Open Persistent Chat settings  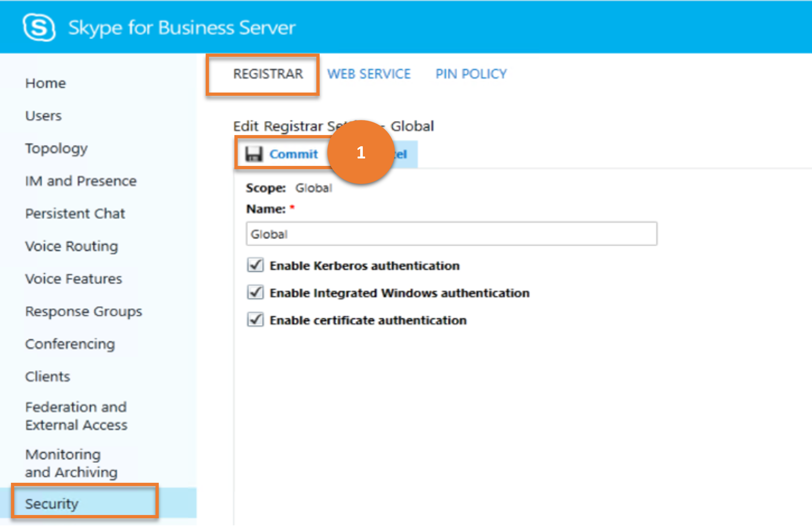[75, 214]
